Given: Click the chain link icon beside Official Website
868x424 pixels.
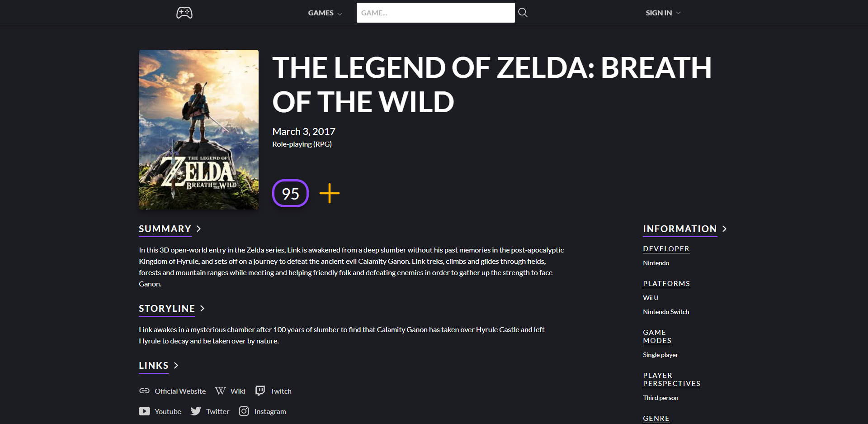Looking at the screenshot, I should click(144, 391).
